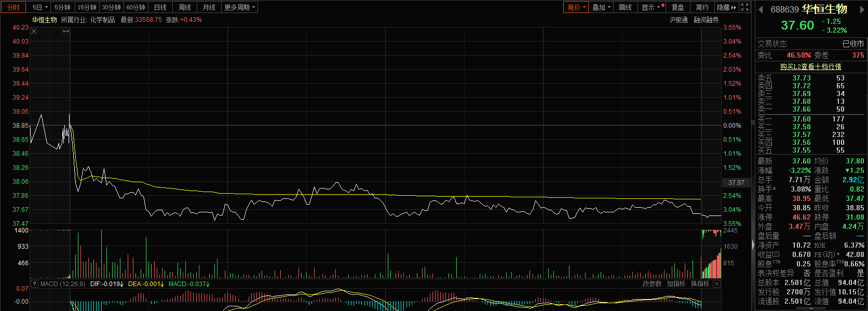Switch to the 周线 weekly chart
This screenshot has height=311, width=868.
coord(185,7)
